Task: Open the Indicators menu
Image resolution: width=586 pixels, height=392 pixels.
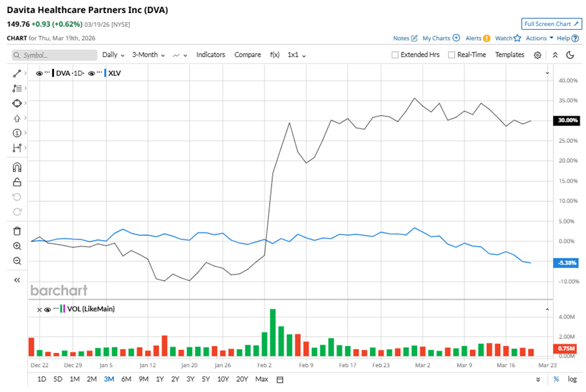Action: pyautogui.click(x=210, y=55)
